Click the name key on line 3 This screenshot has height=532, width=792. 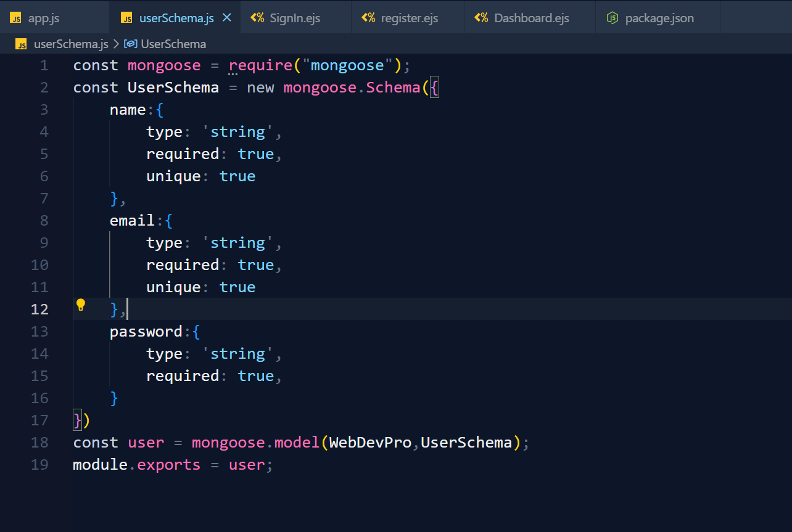click(128, 110)
